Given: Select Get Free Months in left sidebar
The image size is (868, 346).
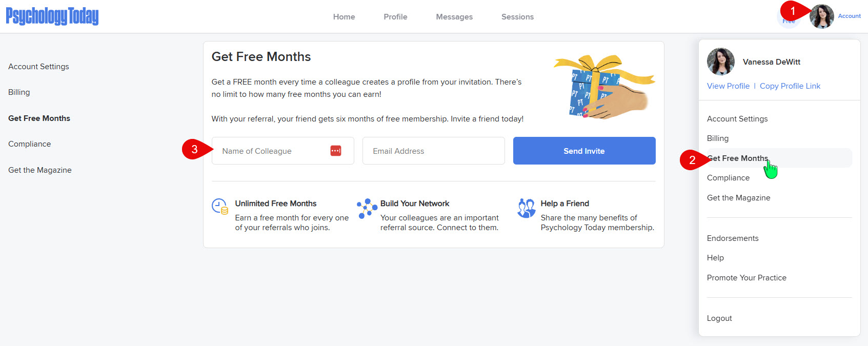Looking at the screenshot, I should click(39, 118).
